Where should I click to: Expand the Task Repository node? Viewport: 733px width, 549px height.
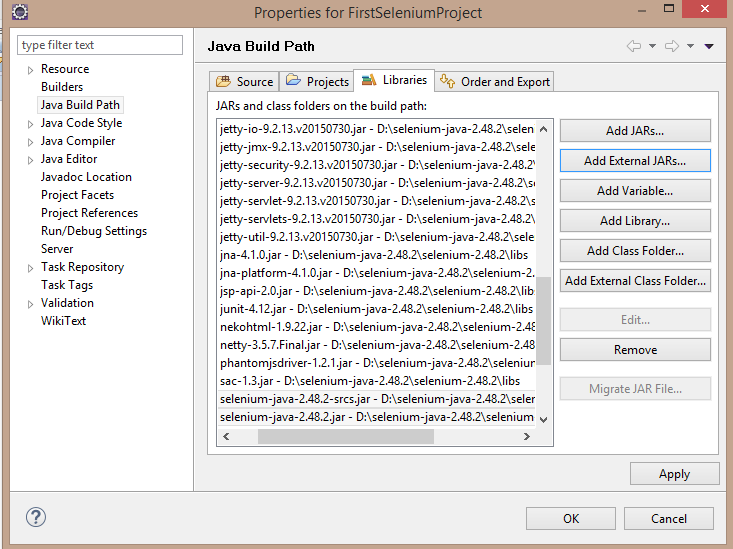[x=30, y=268]
